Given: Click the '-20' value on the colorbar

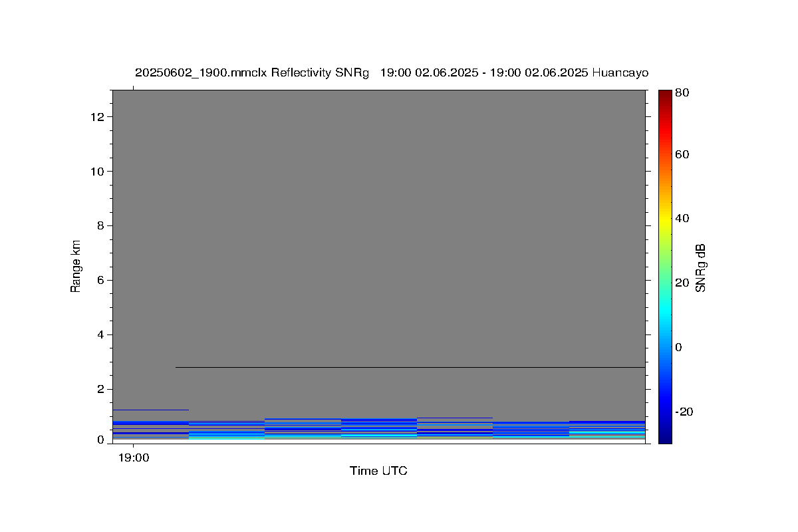Looking at the screenshot, I should click(x=684, y=412).
